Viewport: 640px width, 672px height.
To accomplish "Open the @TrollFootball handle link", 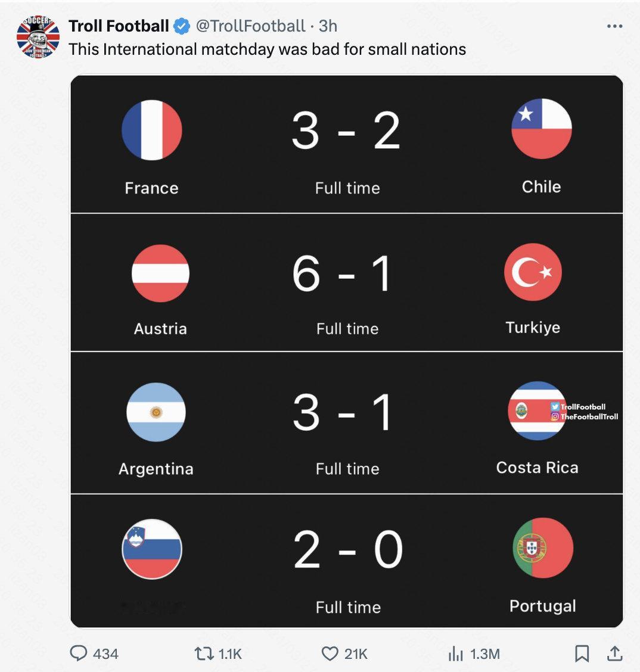I will pyautogui.click(x=251, y=26).
